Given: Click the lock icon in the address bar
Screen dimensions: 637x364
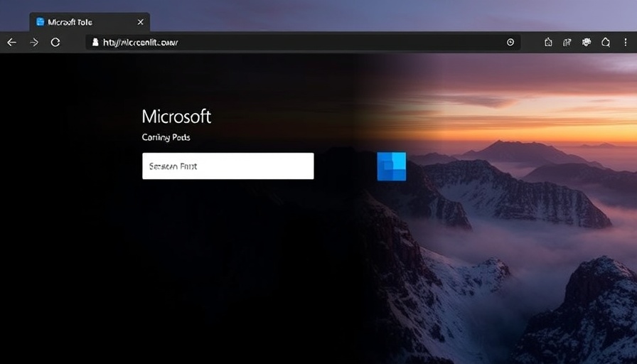Looking at the screenshot, I should pyautogui.click(x=95, y=42).
